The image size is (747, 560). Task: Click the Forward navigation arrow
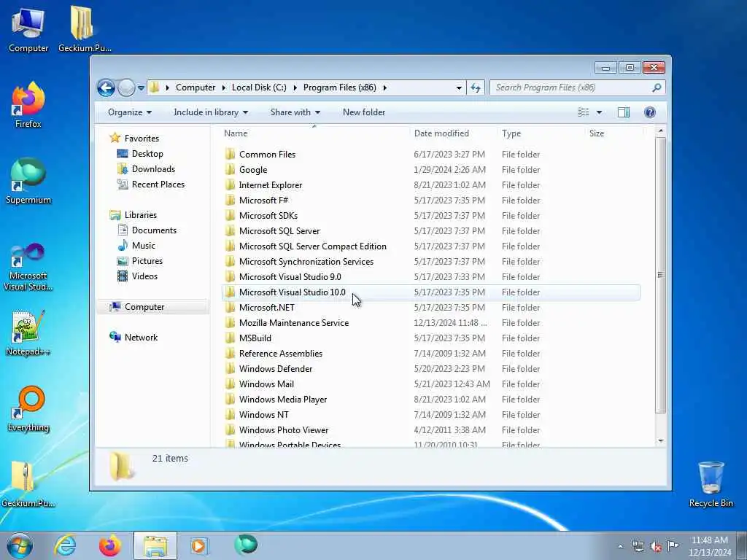(126, 87)
